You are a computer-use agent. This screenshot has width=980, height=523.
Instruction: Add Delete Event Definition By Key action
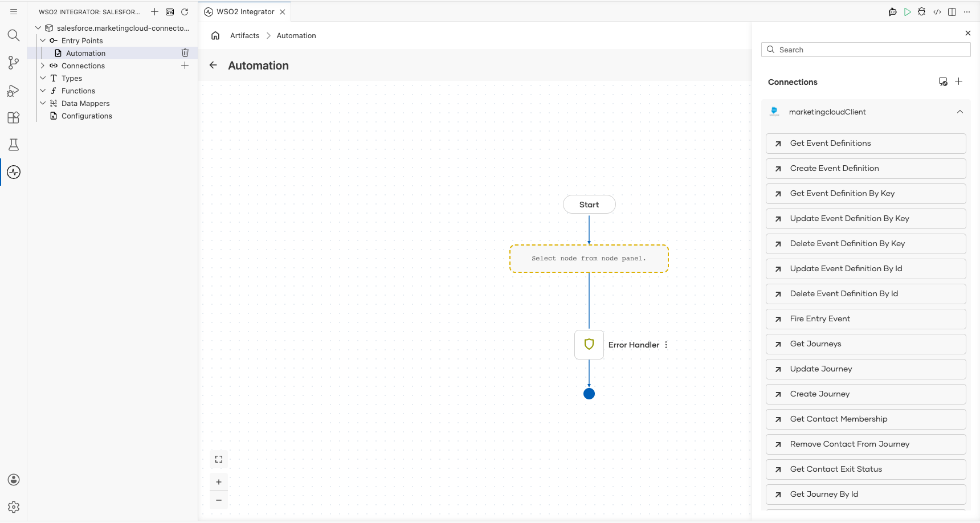865,244
